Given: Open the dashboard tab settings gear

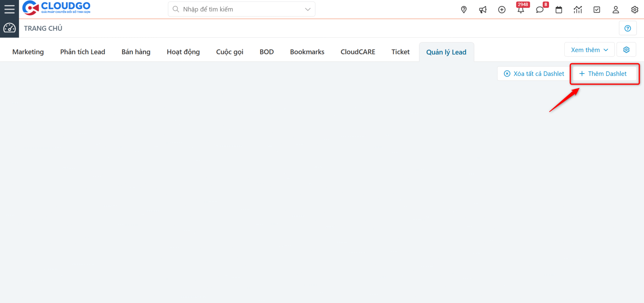Looking at the screenshot, I should (x=626, y=50).
